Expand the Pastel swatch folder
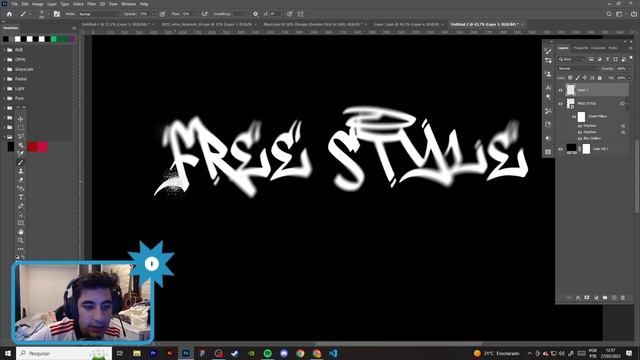Image resolution: width=640 pixels, height=360 pixels. click(4, 79)
